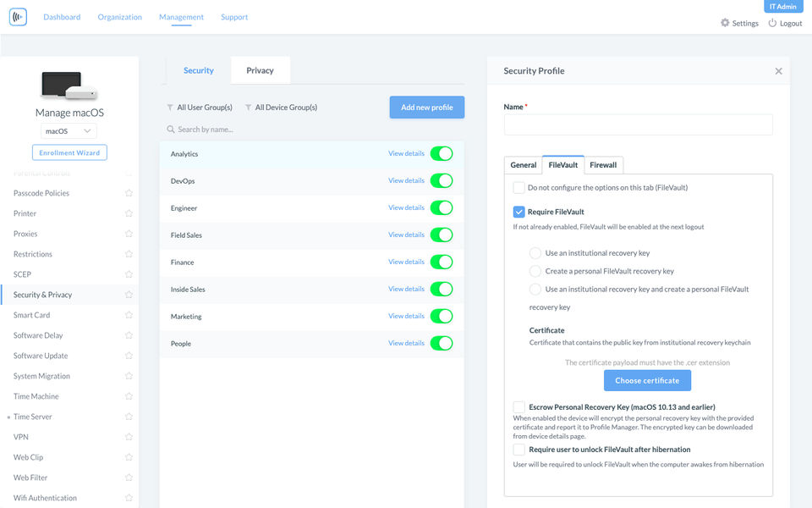The height and width of the screenshot is (508, 812).
Task: Star the VPN sidebar item
Action: click(x=129, y=437)
